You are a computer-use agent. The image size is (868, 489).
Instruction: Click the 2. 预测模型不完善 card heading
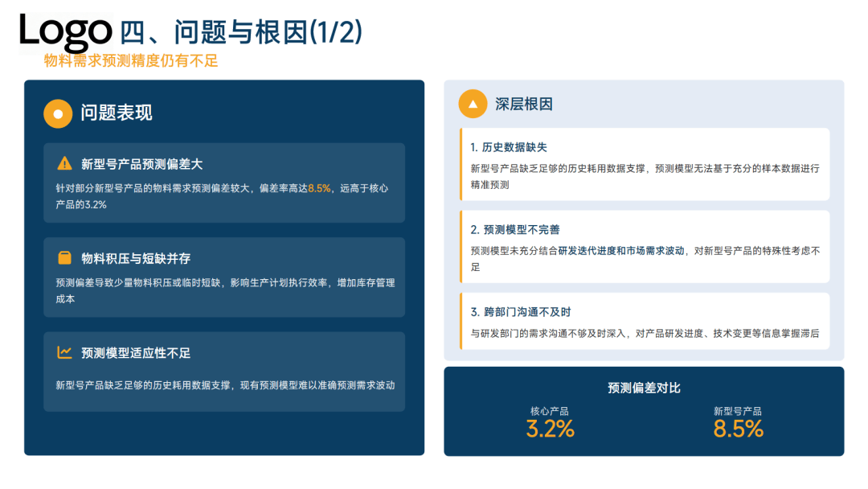514,229
